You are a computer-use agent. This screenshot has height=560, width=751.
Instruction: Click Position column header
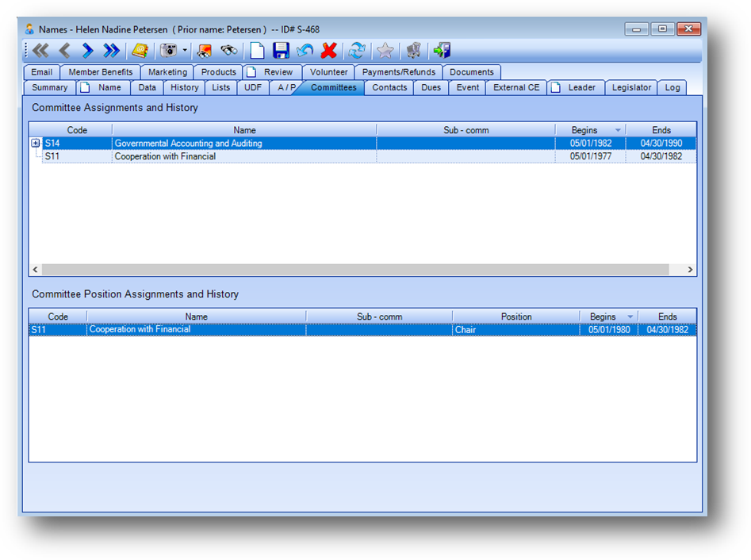click(515, 316)
